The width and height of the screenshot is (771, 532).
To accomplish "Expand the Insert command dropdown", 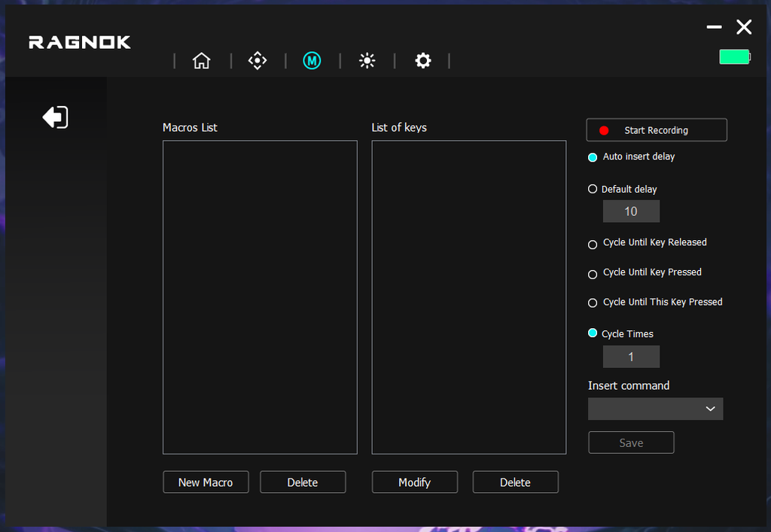I will (656, 409).
